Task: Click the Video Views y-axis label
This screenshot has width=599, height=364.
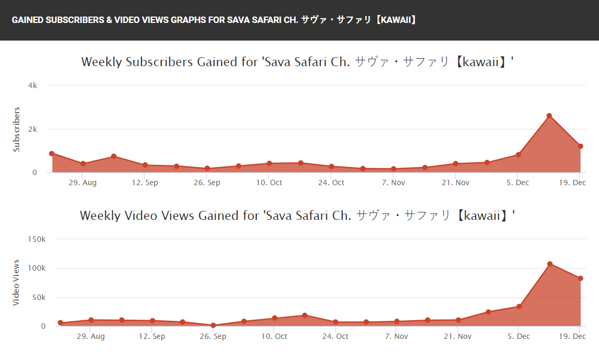Action: coord(15,283)
